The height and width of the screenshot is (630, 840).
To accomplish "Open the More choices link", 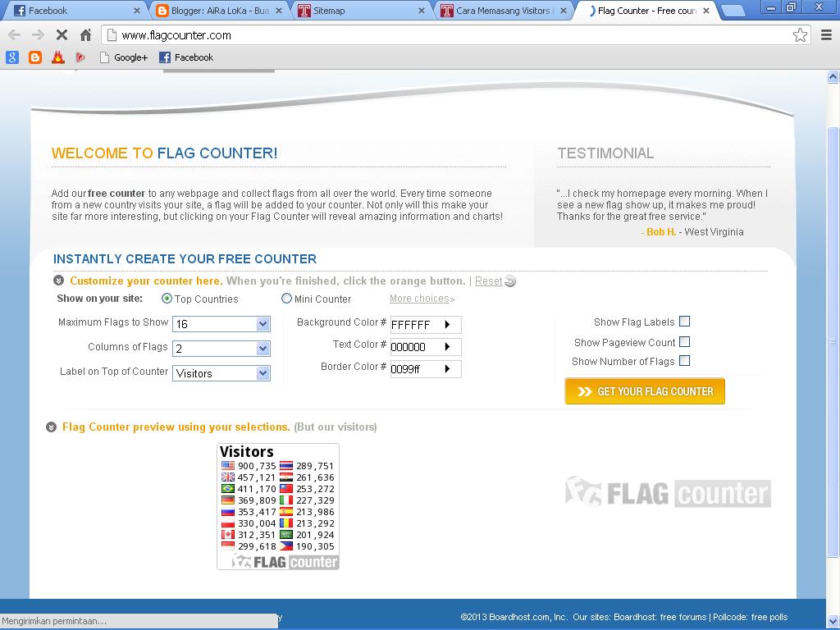I will pos(420,299).
